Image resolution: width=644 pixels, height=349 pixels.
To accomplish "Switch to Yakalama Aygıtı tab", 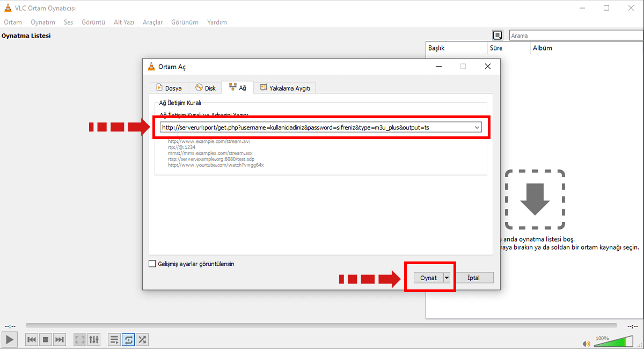I will (285, 88).
